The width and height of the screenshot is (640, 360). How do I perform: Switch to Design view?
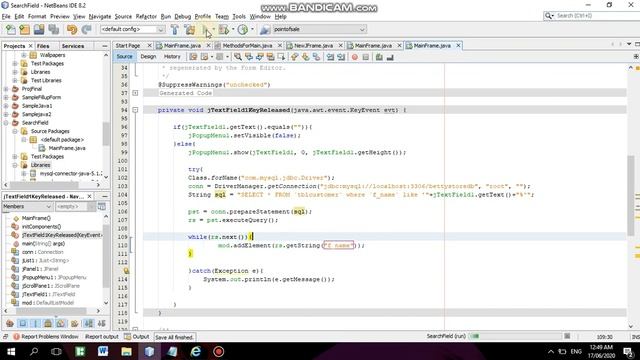coord(148,57)
